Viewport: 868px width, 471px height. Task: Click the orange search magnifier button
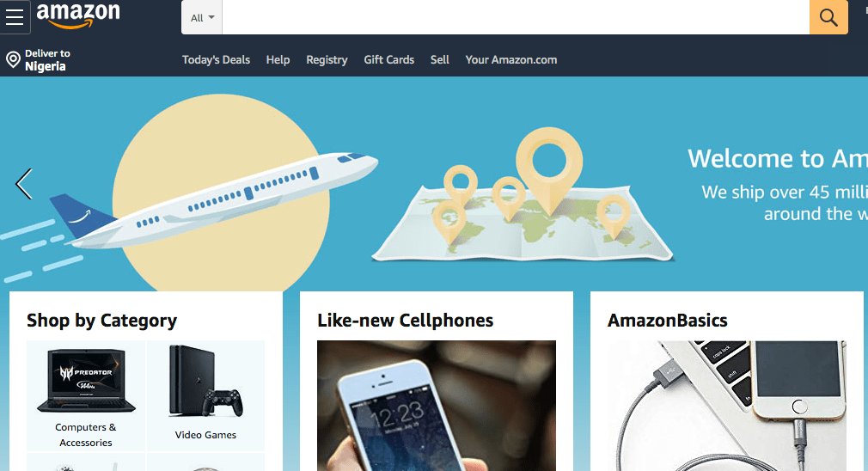pos(828,17)
